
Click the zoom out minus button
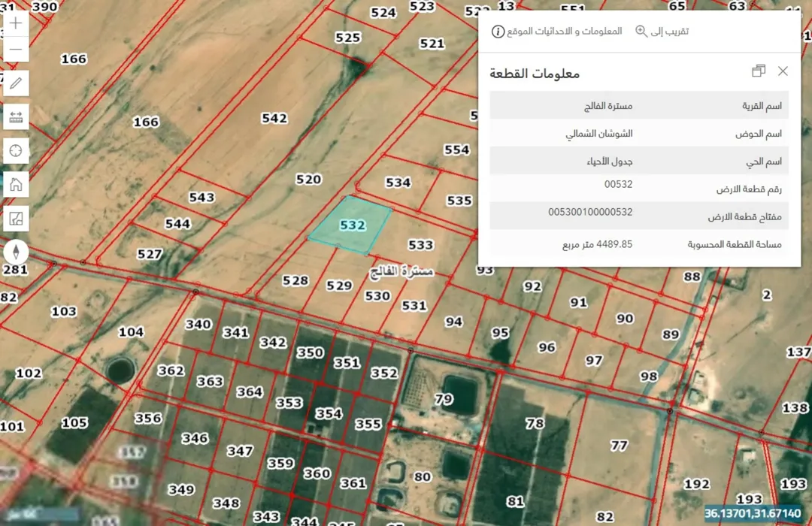click(16, 50)
